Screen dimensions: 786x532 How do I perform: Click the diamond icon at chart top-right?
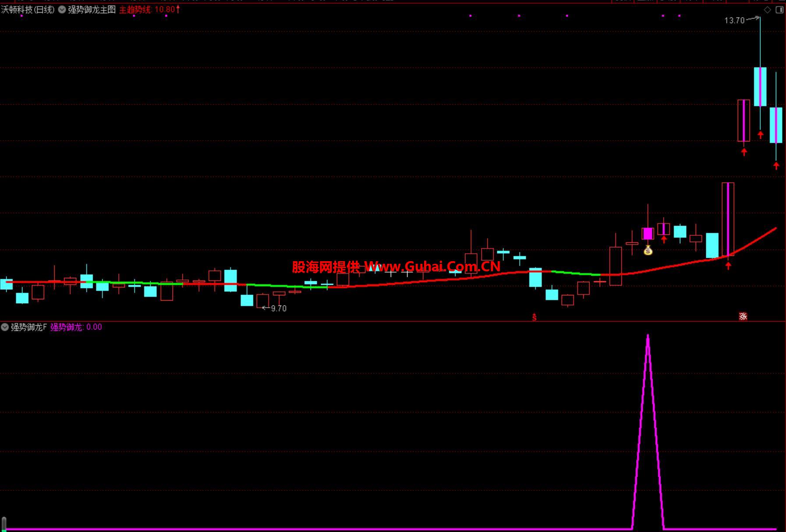tap(768, 10)
